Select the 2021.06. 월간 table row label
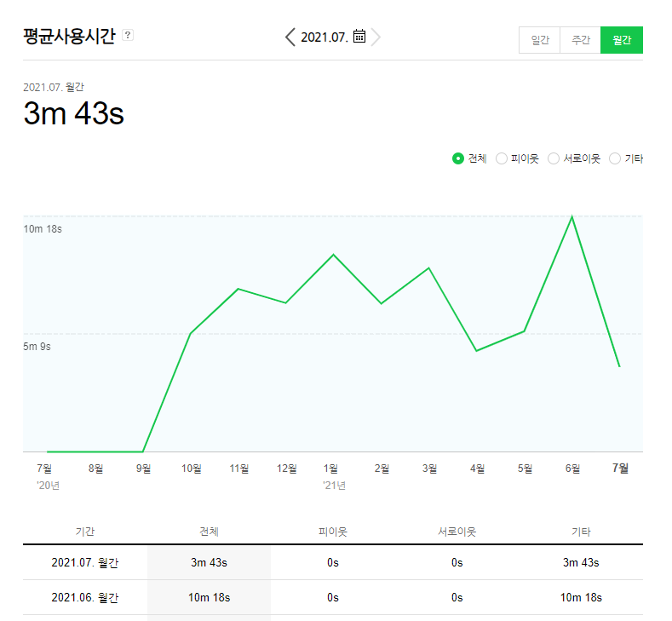Viewport: 672px width, 621px height. coord(85,597)
